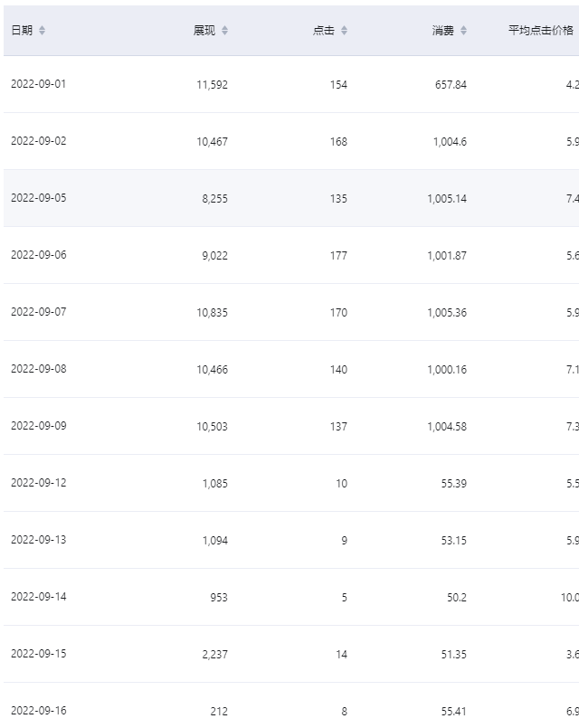Viewport: 579px width, 728px height.
Task: Click the 消费 column header label
Action: (443, 31)
